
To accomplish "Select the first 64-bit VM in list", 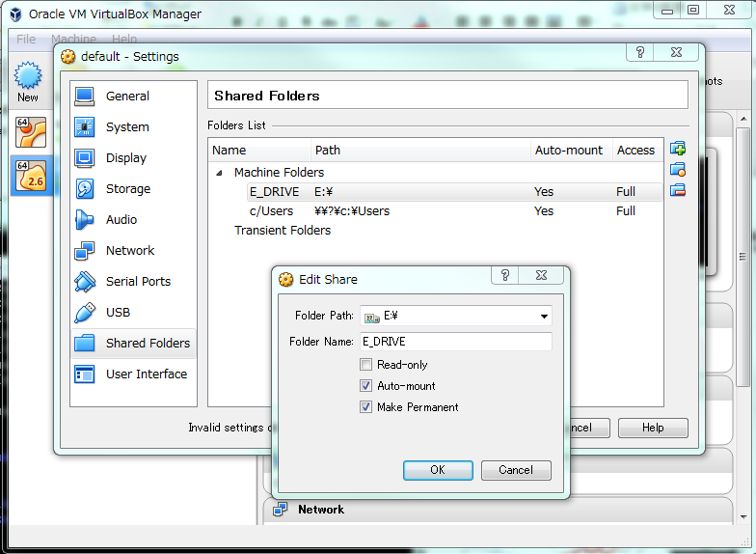I will 31,131.
